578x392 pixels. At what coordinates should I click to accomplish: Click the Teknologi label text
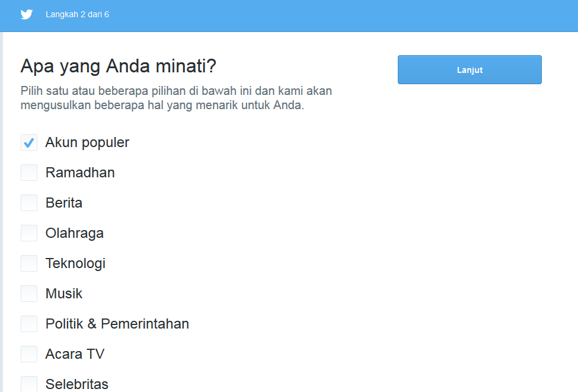(75, 263)
